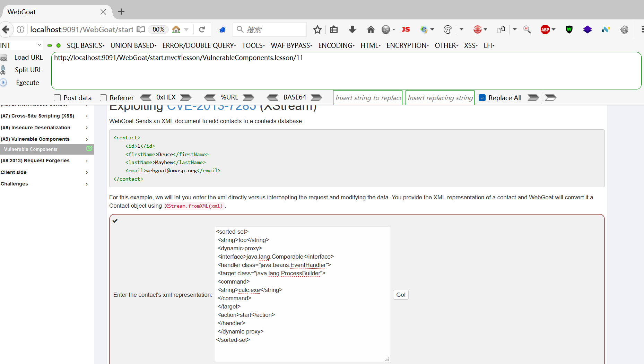This screenshot has height=364, width=644.
Task: Open new browser tab with plus icon
Action: (121, 12)
